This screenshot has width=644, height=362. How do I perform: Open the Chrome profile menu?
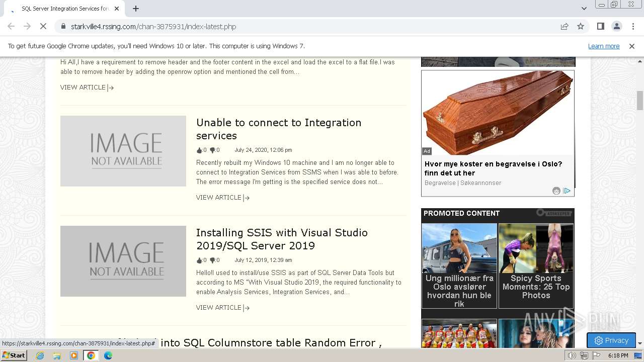pos(616,26)
